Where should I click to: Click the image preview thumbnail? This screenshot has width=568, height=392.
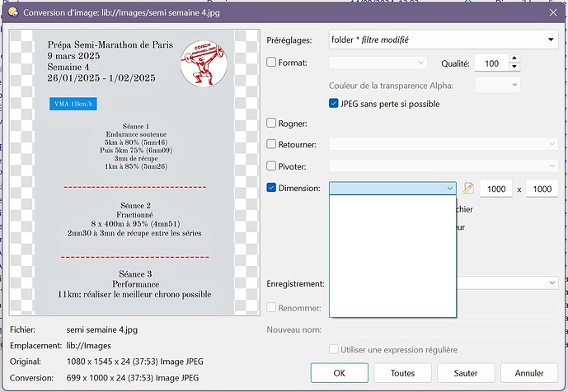tap(134, 172)
